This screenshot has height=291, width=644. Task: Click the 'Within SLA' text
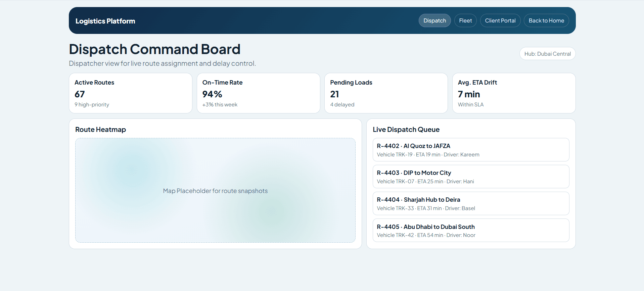471,105
